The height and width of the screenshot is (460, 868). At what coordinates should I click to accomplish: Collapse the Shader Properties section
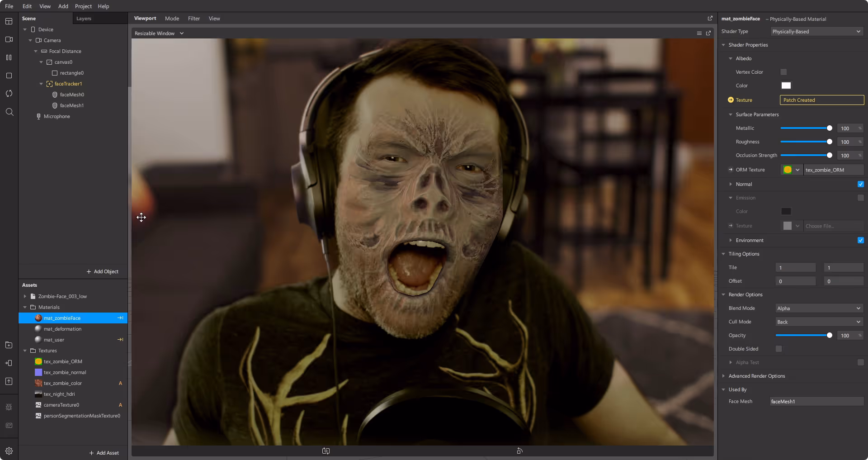[x=724, y=45]
